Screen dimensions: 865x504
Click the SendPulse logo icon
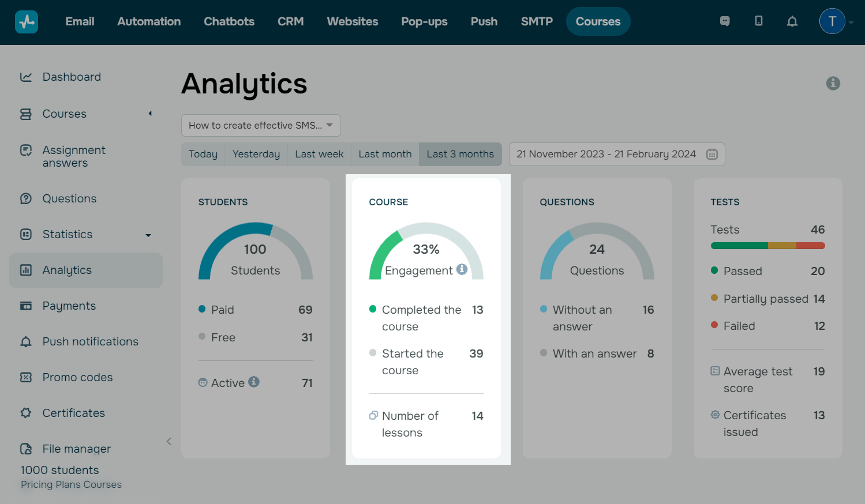click(x=27, y=22)
